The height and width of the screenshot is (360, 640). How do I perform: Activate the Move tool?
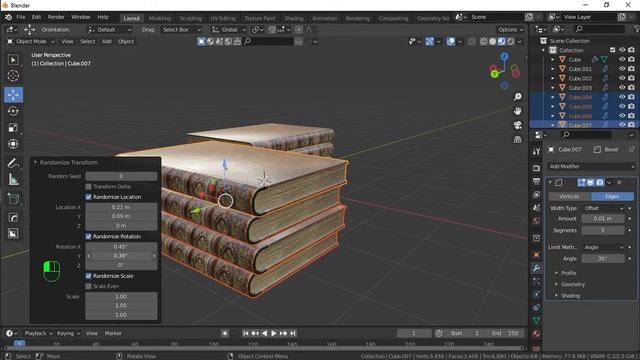(13, 95)
